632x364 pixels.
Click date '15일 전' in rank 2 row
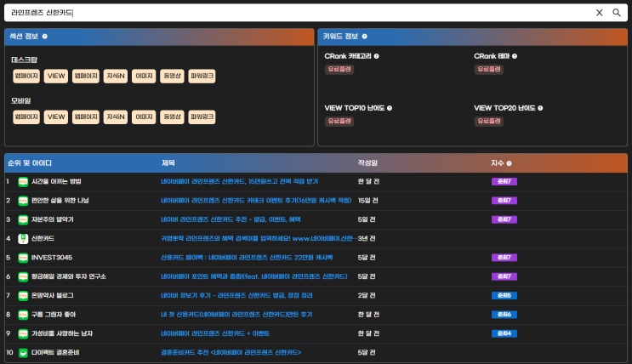click(368, 201)
